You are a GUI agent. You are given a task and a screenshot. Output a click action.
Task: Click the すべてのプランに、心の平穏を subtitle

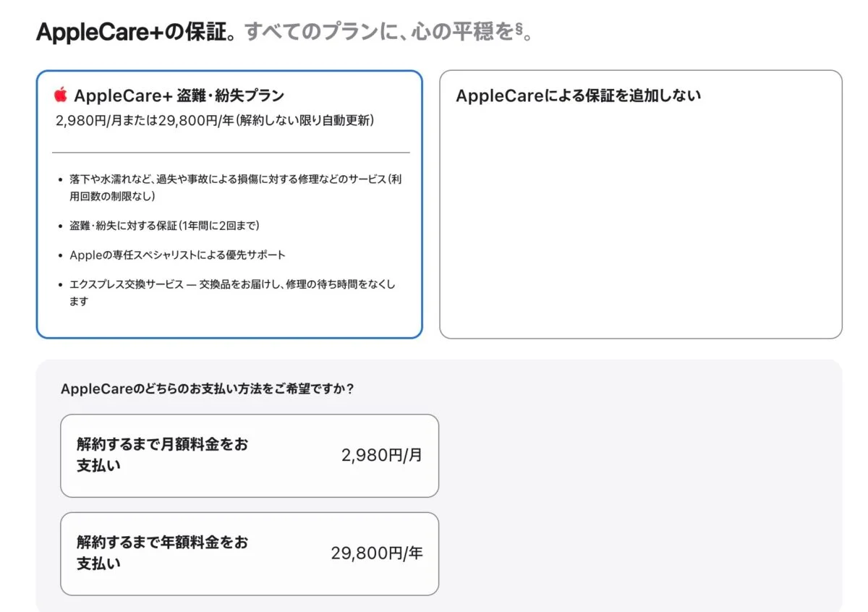[379, 33]
